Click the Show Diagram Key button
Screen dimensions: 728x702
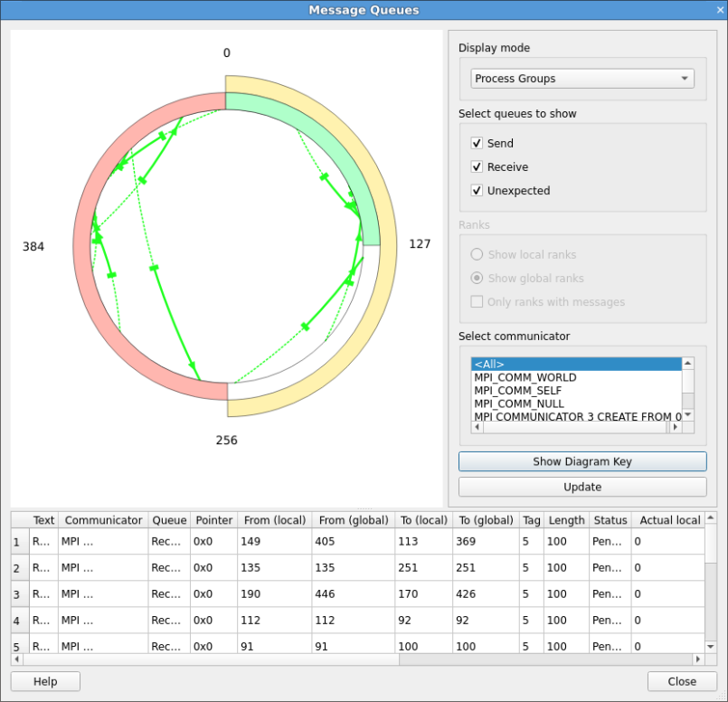pos(582,461)
